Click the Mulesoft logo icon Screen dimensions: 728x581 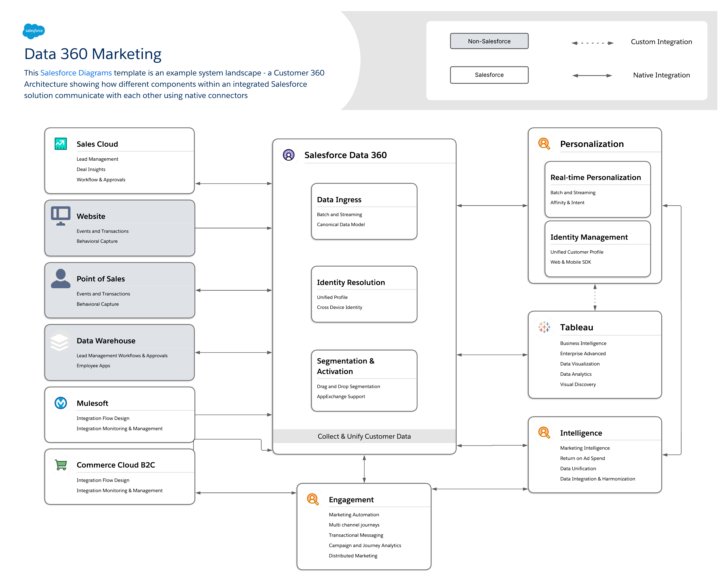pyautogui.click(x=61, y=403)
